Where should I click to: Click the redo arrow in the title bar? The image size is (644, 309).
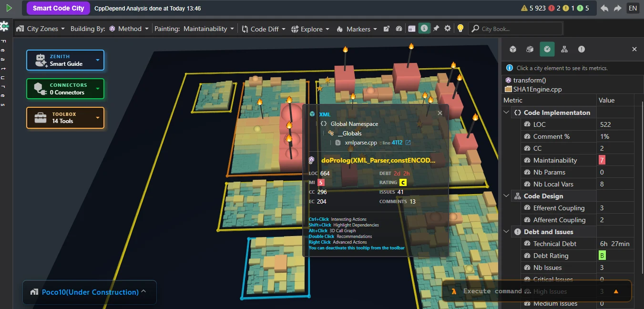click(617, 8)
